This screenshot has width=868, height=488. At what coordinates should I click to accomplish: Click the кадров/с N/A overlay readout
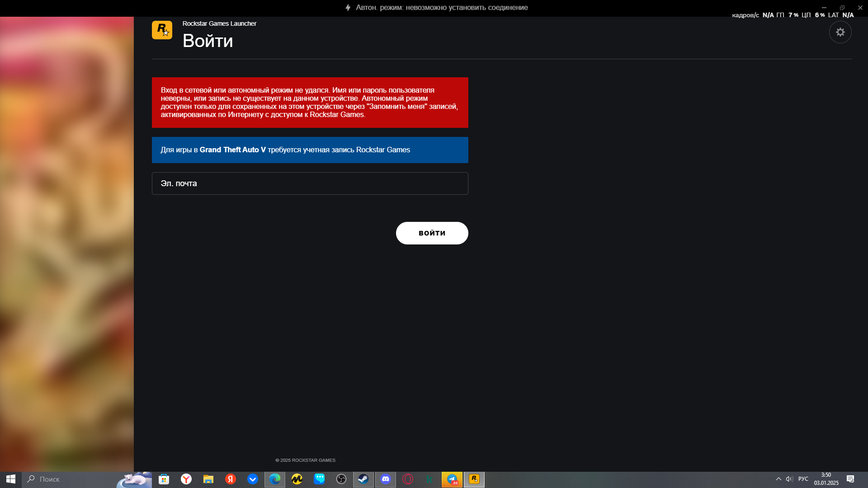752,15
